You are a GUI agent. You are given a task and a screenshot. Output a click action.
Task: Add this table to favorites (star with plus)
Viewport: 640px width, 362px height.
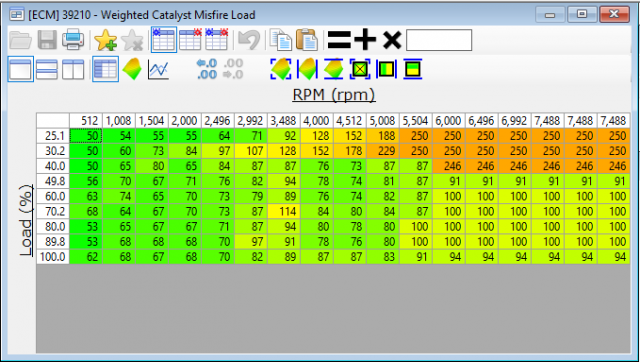(105, 40)
